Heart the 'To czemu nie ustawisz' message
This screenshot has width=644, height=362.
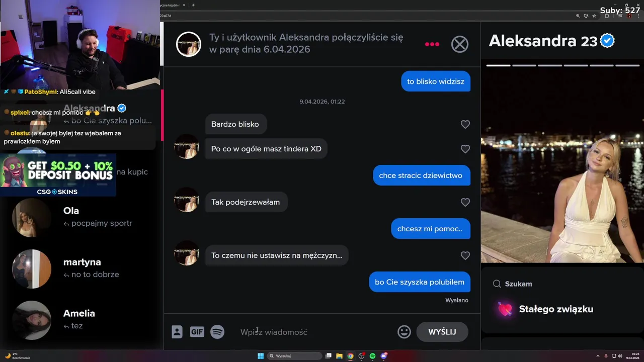tap(465, 255)
